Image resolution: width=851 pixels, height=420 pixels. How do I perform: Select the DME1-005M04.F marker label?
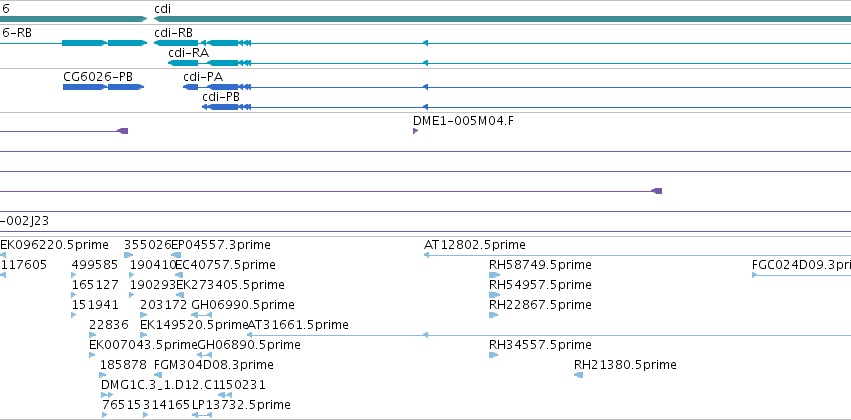click(x=463, y=120)
